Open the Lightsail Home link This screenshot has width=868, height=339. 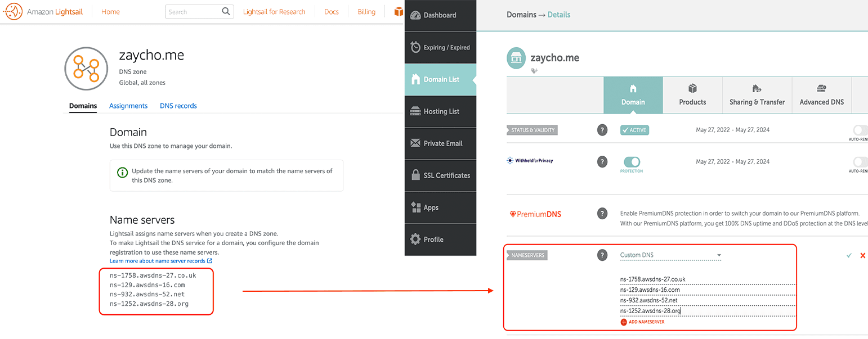pyautogui.click(x=110, y=12)
